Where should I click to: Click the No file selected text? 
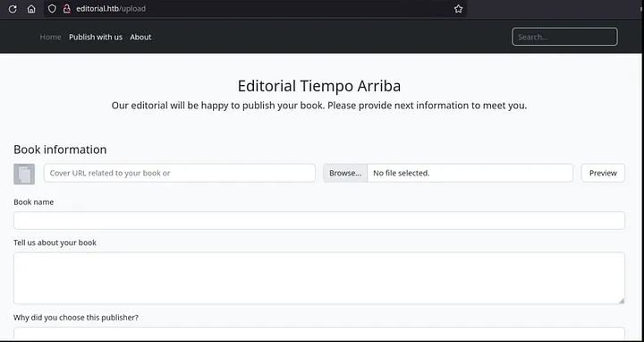(401, 173)
